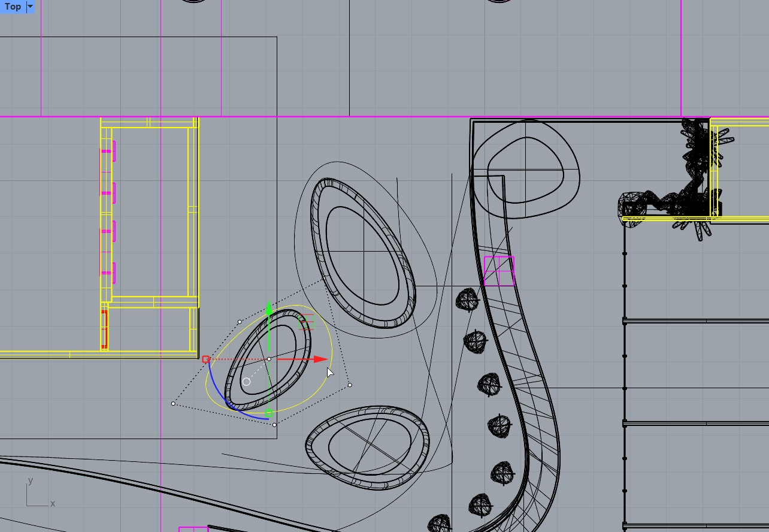
Task: Click the red gumball X-axis move arrow
Action: (x=322, y=359)
